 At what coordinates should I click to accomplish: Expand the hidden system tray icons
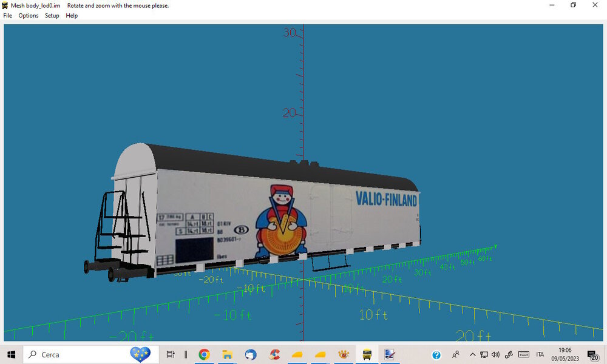tap(472, 354)
